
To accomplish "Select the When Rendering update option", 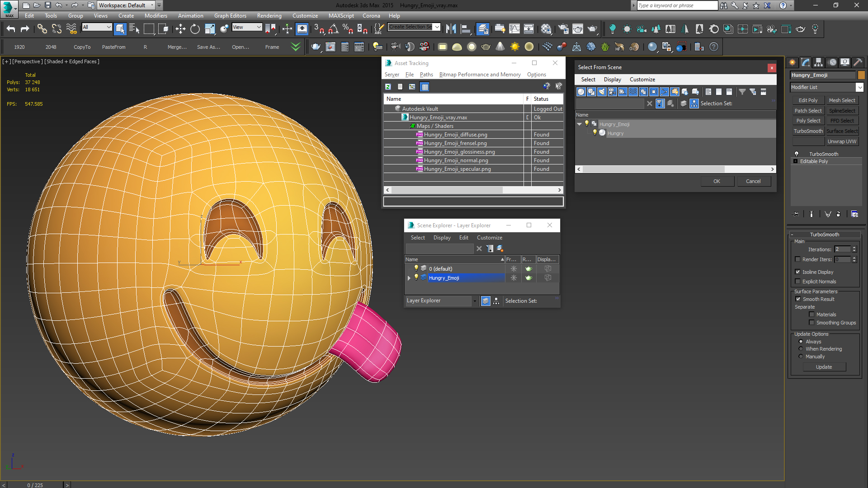I will pos(801,348).
